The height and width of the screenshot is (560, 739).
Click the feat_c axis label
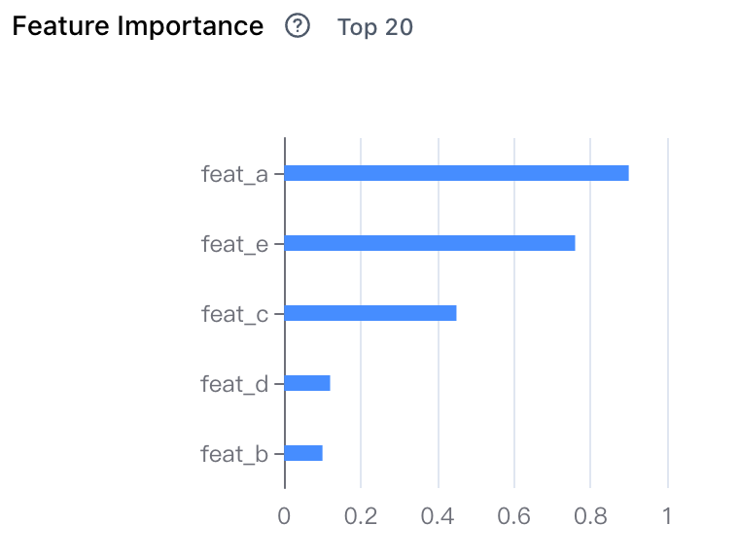point(234,314)
